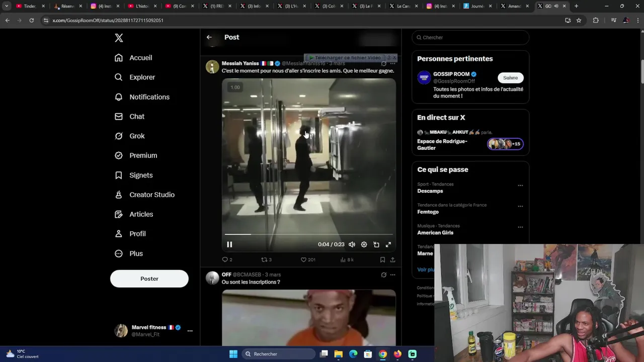
Task: Share Messiah Yaniss post
Action: (x=393, y=260)
